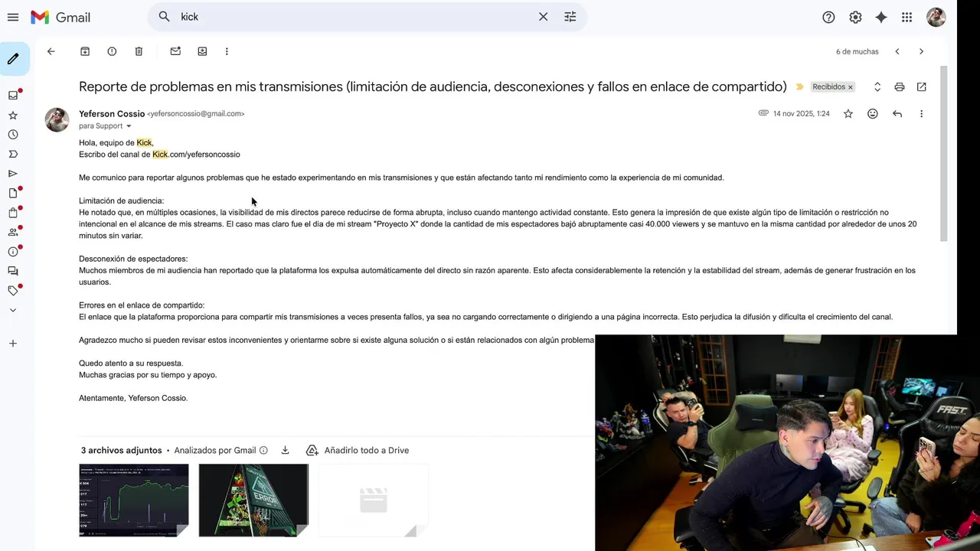Open the green ERROR image attachment

coord(253,500)
